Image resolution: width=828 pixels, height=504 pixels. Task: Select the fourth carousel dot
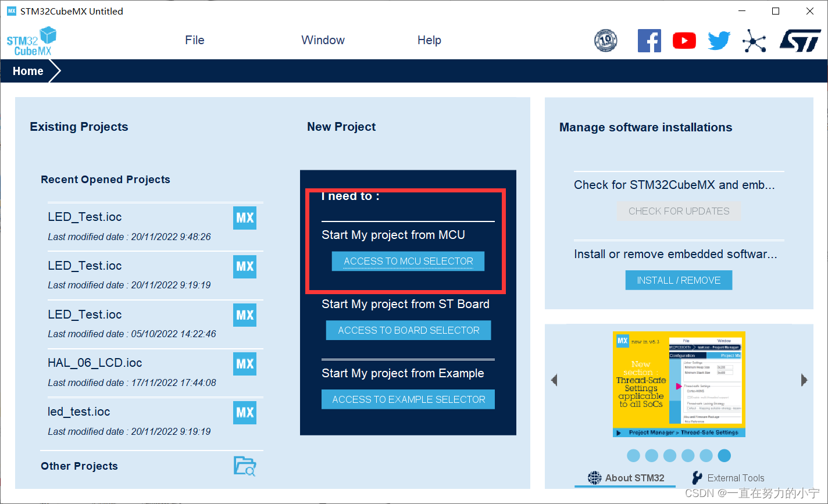[x=688, y=456]
